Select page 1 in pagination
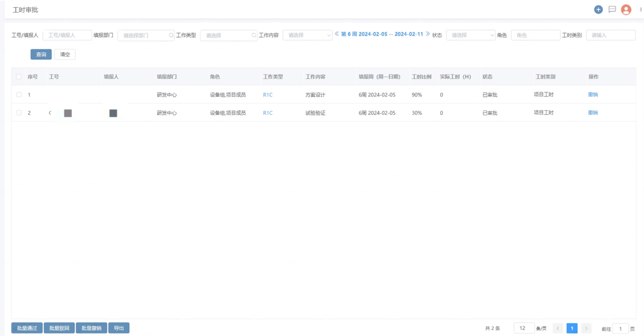 (x=572, y=328)
